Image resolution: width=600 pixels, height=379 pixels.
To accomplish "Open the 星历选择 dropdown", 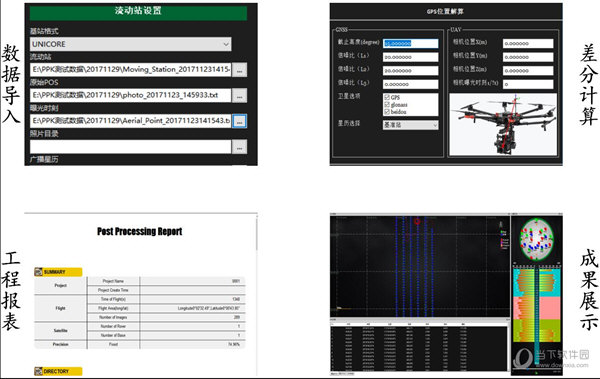I will 411,125.
